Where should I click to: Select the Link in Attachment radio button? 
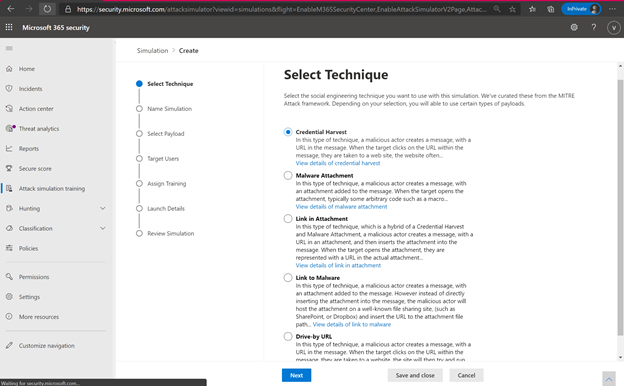click(288, 219)
